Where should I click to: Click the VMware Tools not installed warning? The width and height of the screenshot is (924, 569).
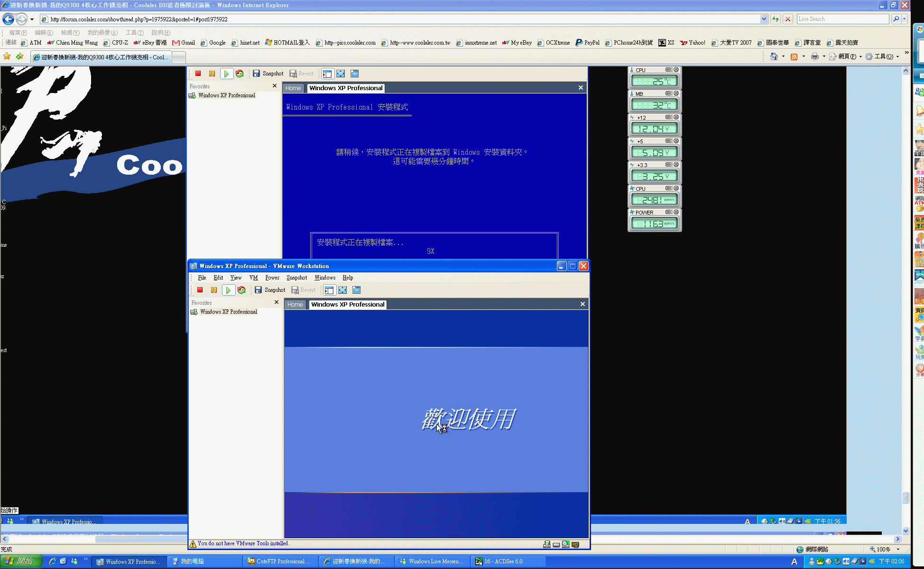[240, 544]
